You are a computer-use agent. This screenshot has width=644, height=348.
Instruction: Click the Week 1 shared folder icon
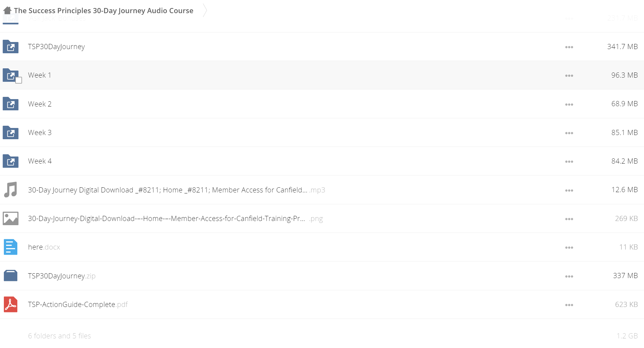[11, 75]
